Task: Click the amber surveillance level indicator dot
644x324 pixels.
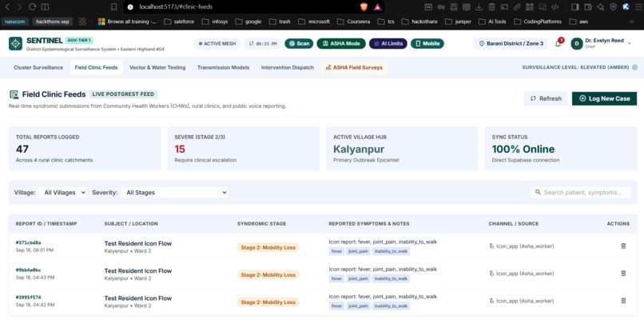Action: click(634, 67)
